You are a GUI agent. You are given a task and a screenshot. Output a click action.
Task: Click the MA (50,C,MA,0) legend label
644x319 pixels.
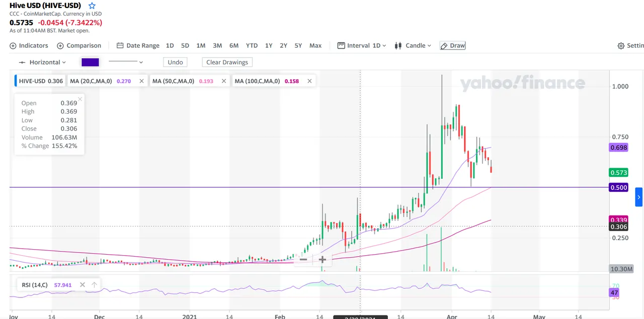(173, 81)
